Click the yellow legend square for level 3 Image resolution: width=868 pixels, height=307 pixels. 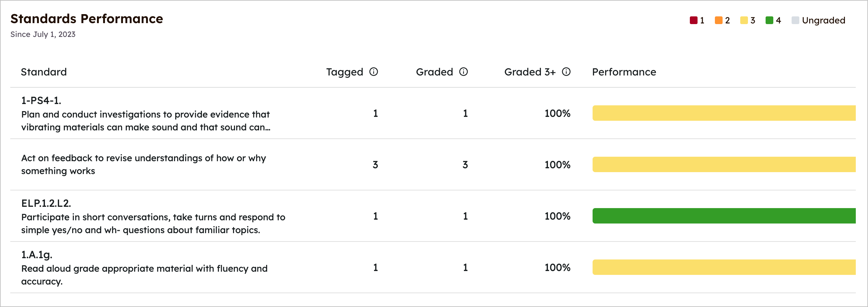tap(744, 20)
